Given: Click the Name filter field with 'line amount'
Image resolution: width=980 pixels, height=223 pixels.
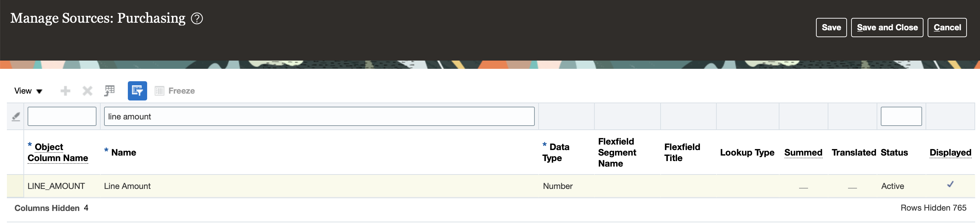Looking at the screenshot, I should pyautogui.click(x=319, y=116).
